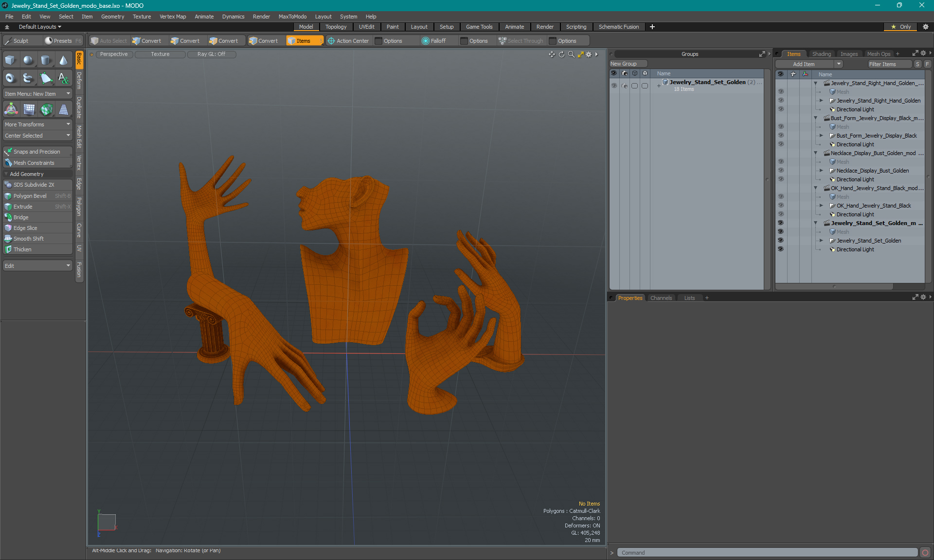934x560 pixels.
Task: Open the Vertex Map menu
Action: coord(173,17)
